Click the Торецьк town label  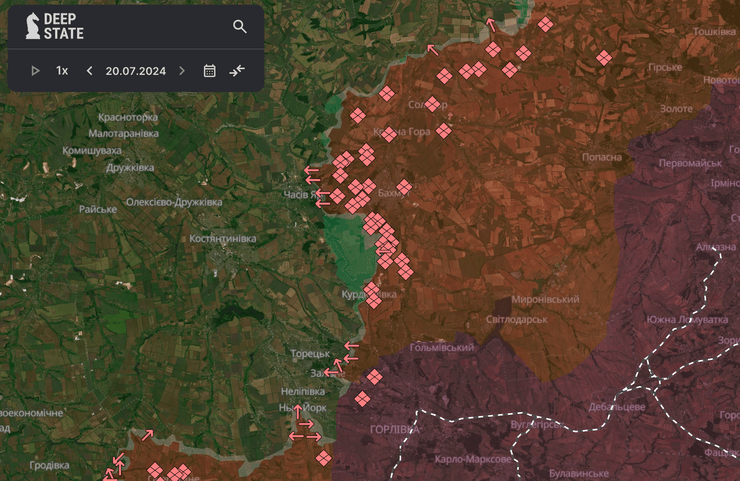310,353
